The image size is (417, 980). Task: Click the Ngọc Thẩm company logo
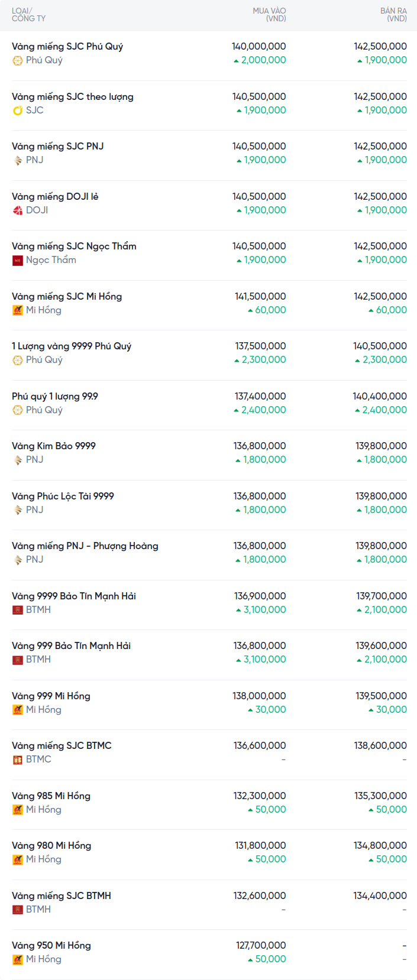coord(18,260)
